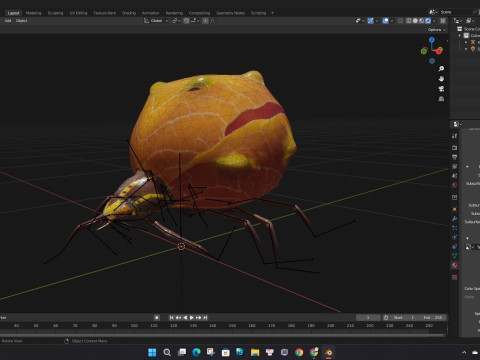Screen dimensions: 480x360
Task: Click the Auto Keying record button
Action: click(x=157, y=318)
